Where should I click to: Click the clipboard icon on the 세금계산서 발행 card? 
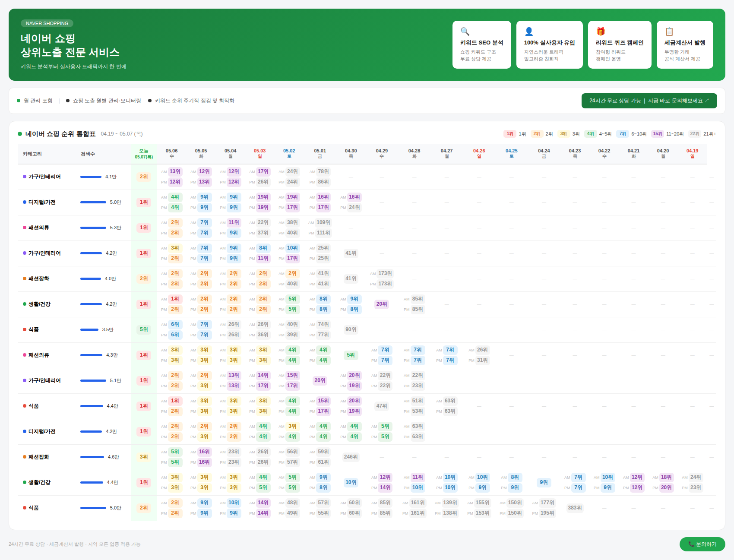pos(669,32)
